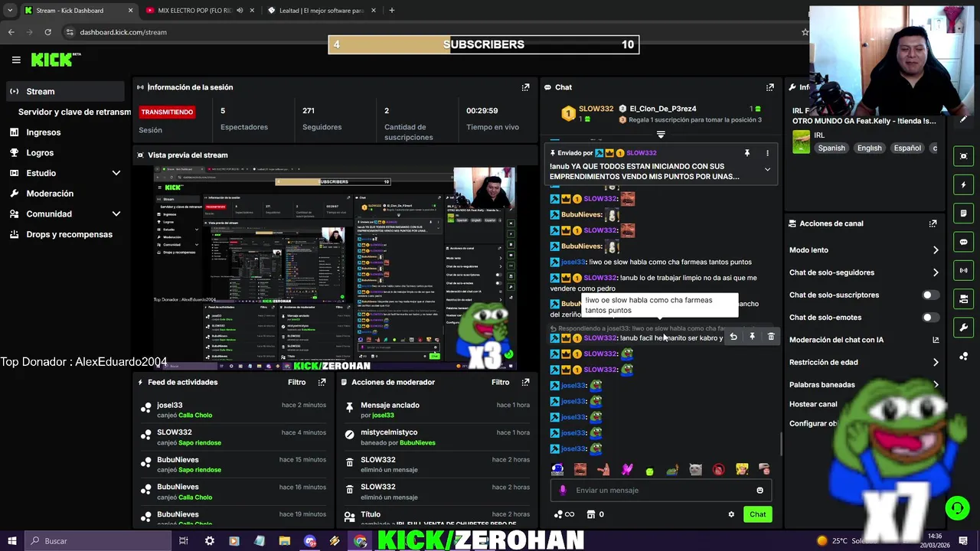Edit stream info with pencil icon
Image resolution: width=980 pixels, height=551 pixels.
[x=963, y=119]
